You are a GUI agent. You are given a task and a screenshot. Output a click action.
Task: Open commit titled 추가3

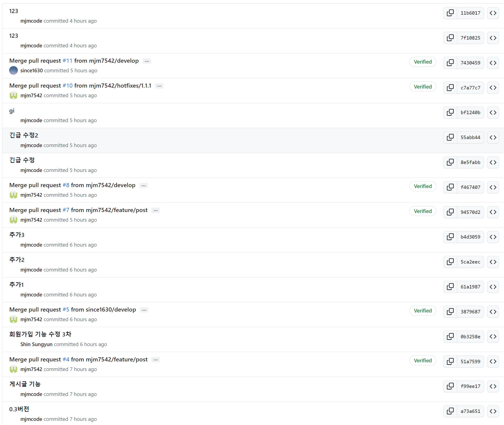tap(17, 235)
